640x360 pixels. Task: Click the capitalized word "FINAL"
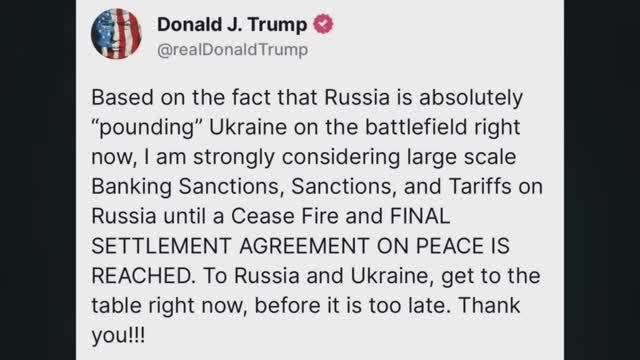pyautogui.click(x=420, y=216)
